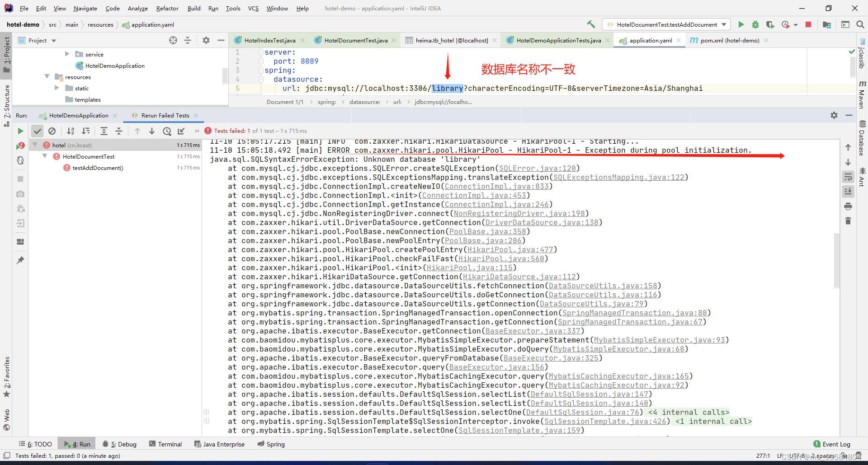Collapse the resources folder in Project tree
The width and height of the screenshot is (868, 465).
(x=47, y=76)
